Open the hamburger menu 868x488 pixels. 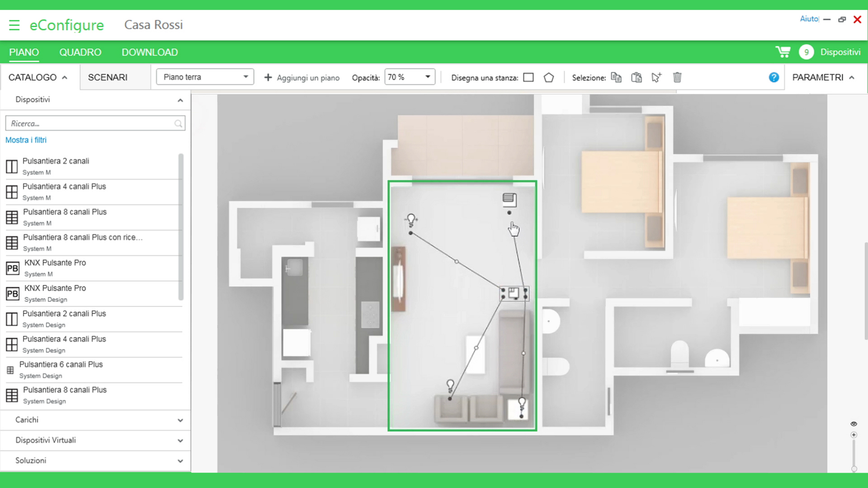14,25
